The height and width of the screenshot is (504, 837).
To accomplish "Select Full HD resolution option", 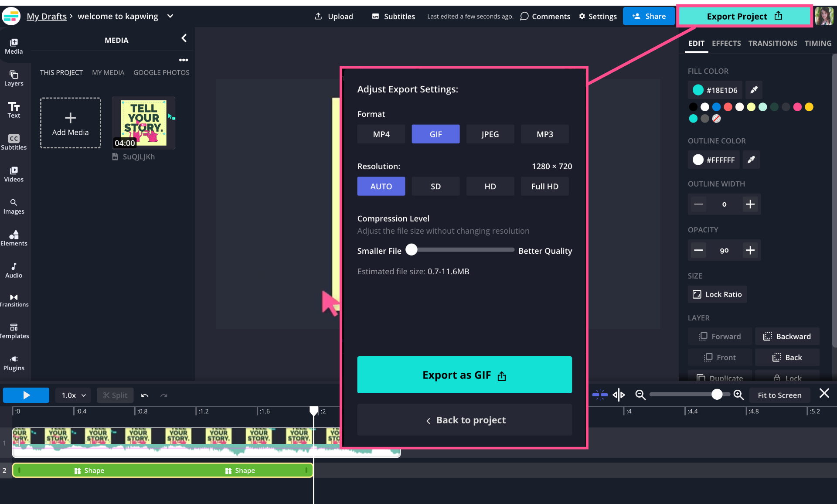I will 544,187.
